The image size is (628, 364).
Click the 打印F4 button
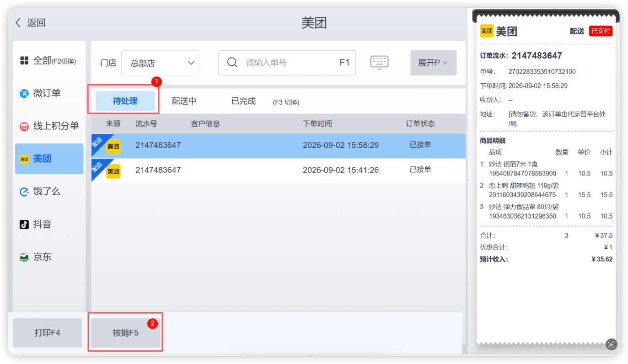[48, 332]
